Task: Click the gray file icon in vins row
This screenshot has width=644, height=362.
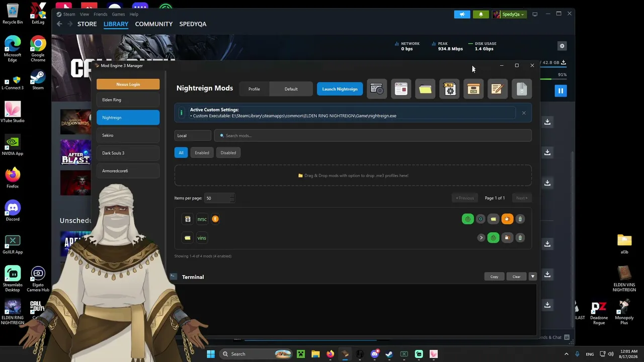Action: pyautogui.click(x=507, y=238)
